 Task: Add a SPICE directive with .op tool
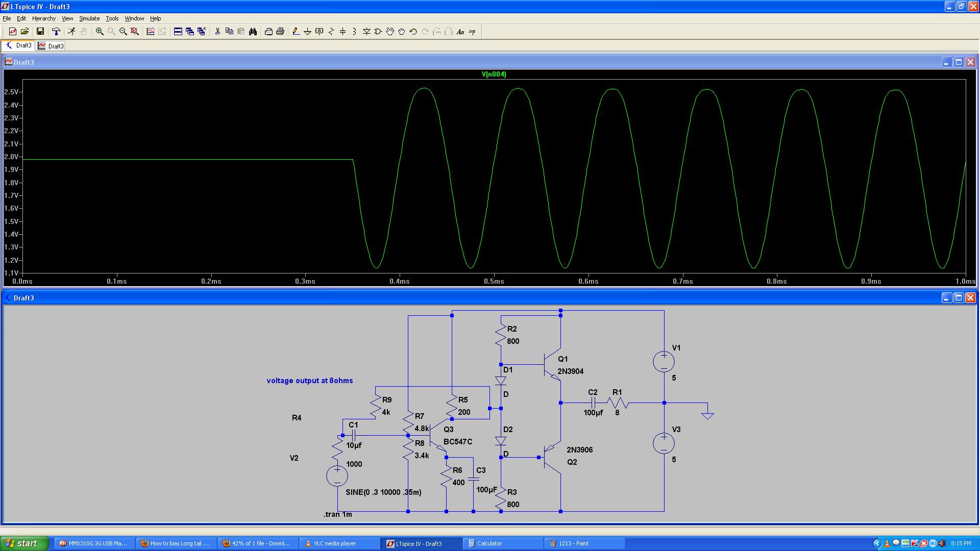[472, 32]
